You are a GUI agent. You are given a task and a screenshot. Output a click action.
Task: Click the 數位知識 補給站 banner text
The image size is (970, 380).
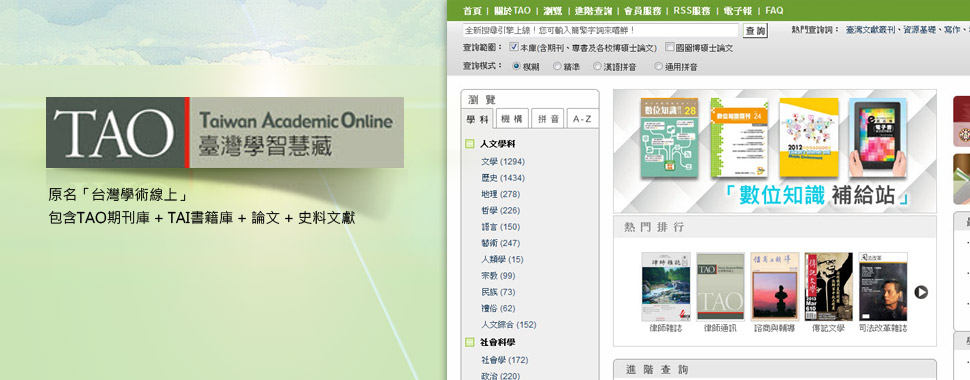818,196
